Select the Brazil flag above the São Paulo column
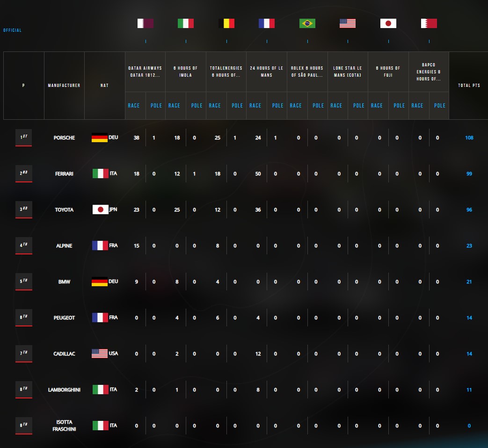The width and height of the screenshot is (488, 448). (307, 23)
